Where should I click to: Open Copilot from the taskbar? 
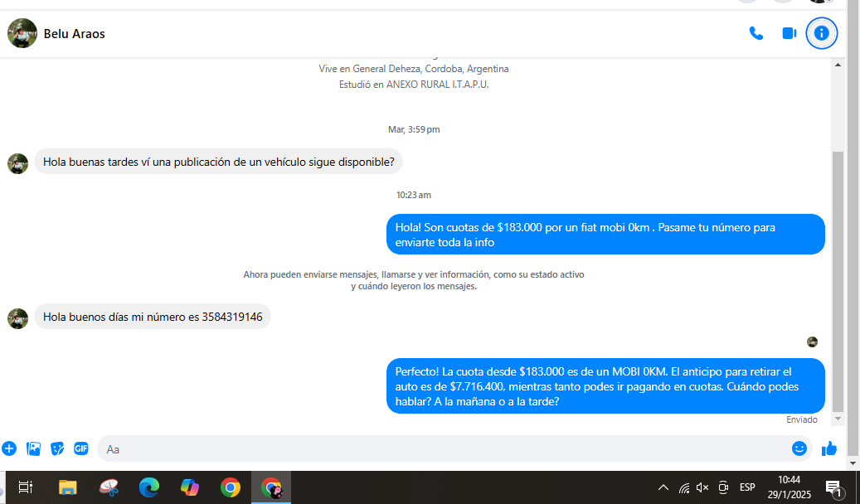[x=190, y=487]
